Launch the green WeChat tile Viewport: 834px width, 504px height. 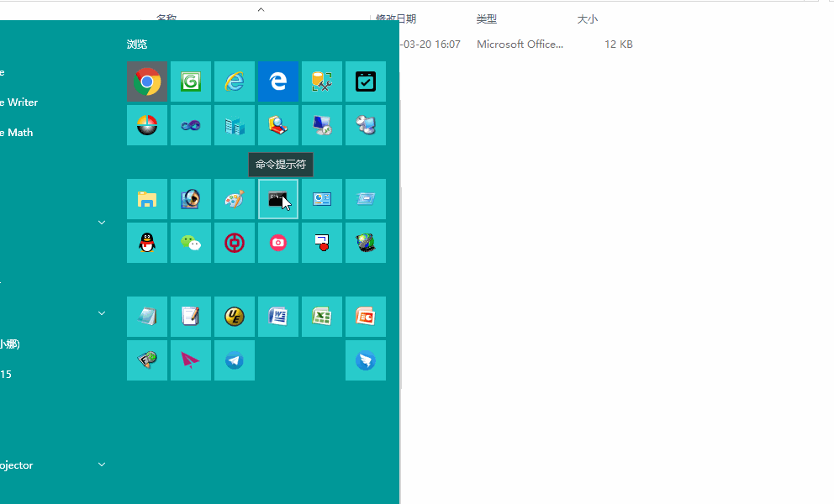(x=191, y=243)
